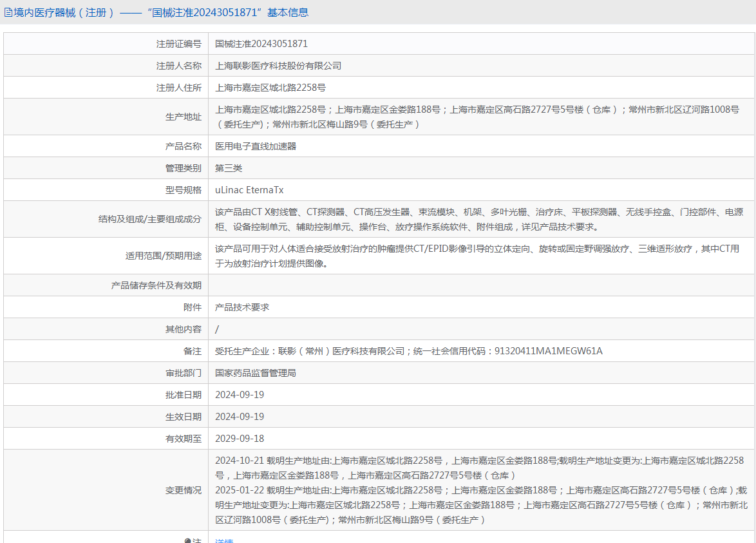Image resolution: width=756 pixels, height=543 pixels.
Task: Click the 附件 label
Action: (193, 307)
